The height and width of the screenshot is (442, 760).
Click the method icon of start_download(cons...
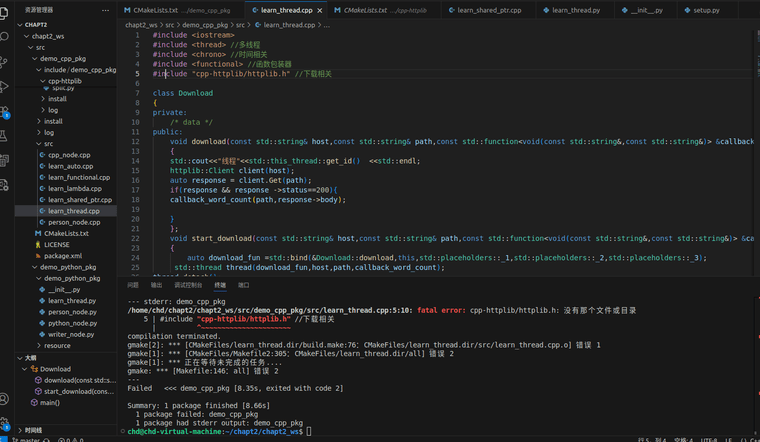(x=38, y=391)
